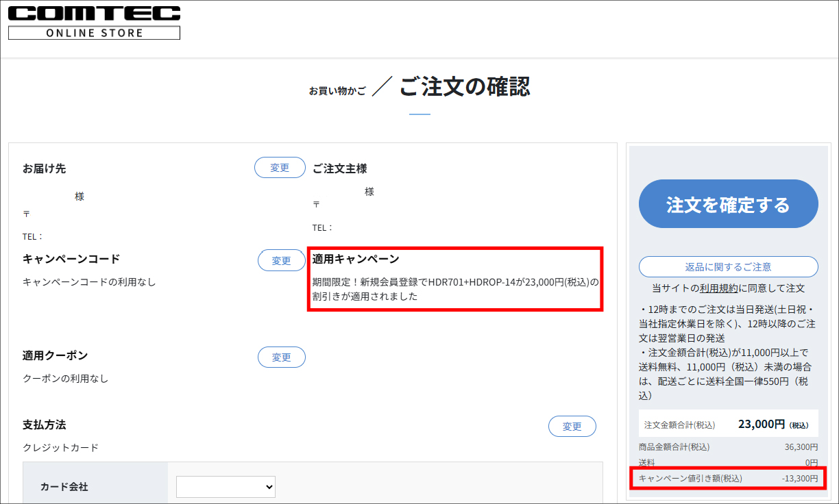
Task: Click the ご注文の確認 page heading
Action: (x=464, y=87)
